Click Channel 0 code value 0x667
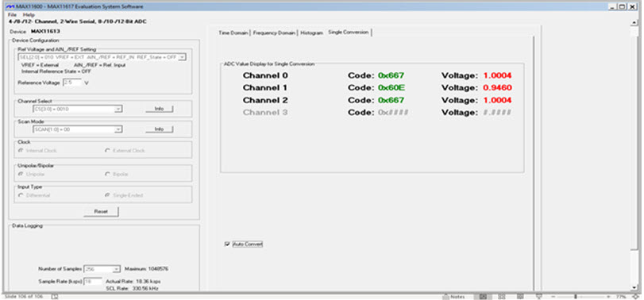 pos(391,75)
